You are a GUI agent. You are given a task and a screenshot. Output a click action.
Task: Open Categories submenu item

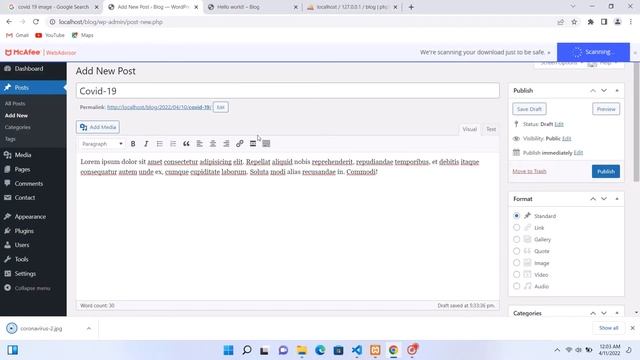coord(18,127)
